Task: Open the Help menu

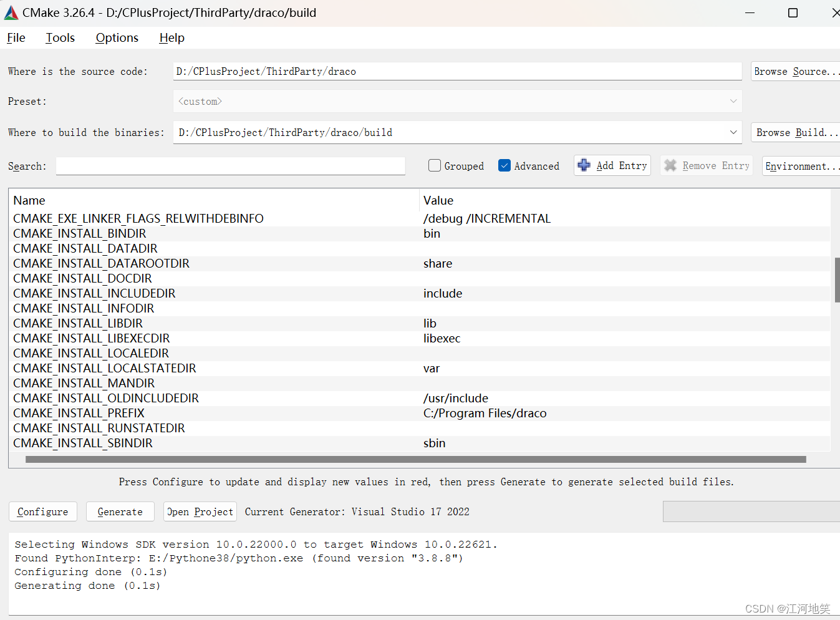Action: click(171, 38)
